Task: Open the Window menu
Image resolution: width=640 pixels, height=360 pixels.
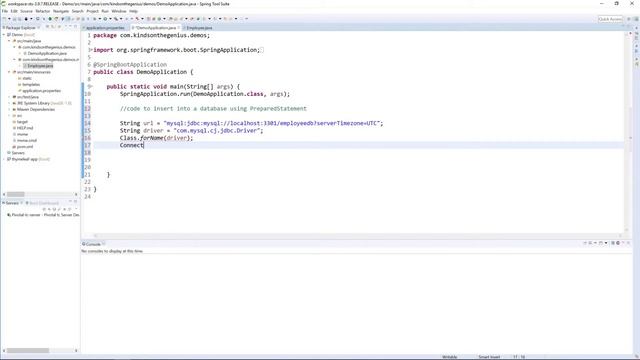Action: tap(119, 11)
